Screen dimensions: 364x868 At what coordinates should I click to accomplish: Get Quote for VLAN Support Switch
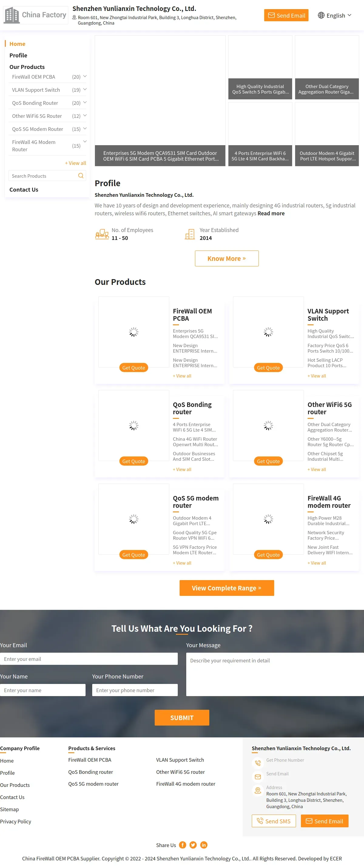[268, 367]
